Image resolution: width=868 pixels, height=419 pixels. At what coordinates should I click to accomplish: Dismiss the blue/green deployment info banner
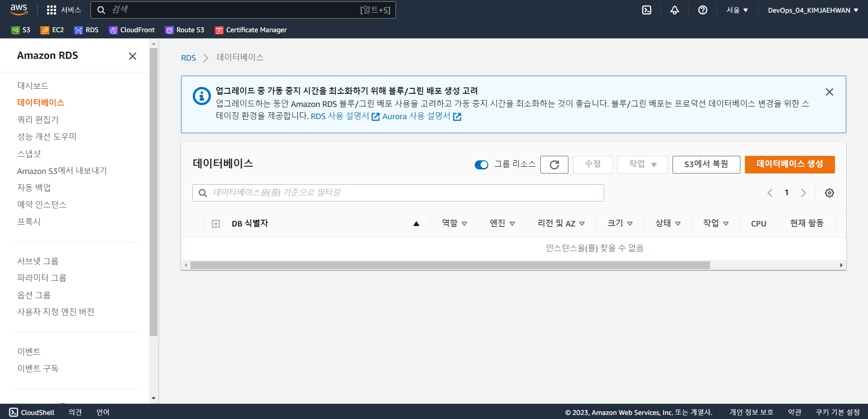click(830, 92)
